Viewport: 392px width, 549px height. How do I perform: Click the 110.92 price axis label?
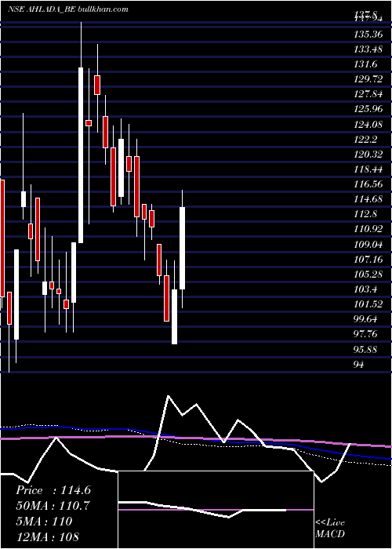pos(368,229)
